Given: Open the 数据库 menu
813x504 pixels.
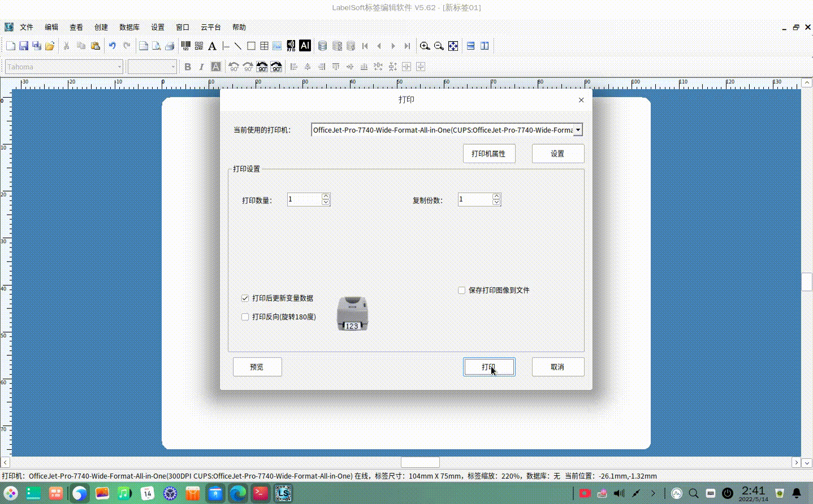Looking at the screenshot, I should click(129, 27).
